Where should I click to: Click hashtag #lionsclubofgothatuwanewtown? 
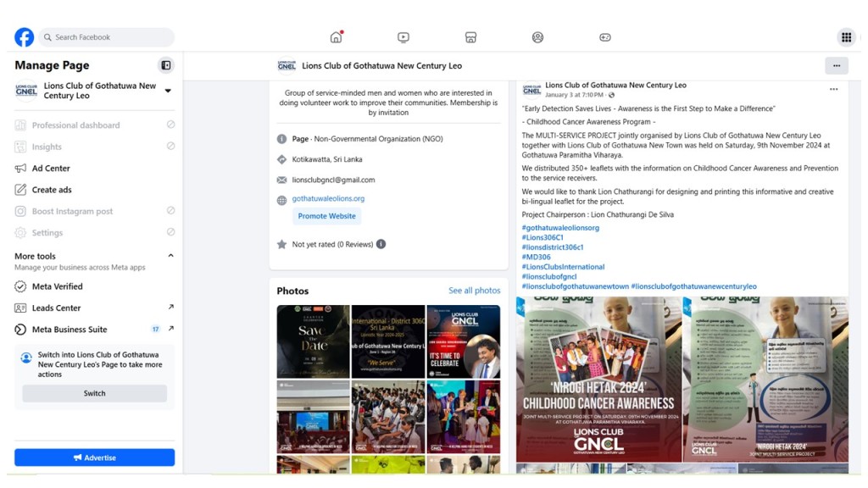point(576,286)
